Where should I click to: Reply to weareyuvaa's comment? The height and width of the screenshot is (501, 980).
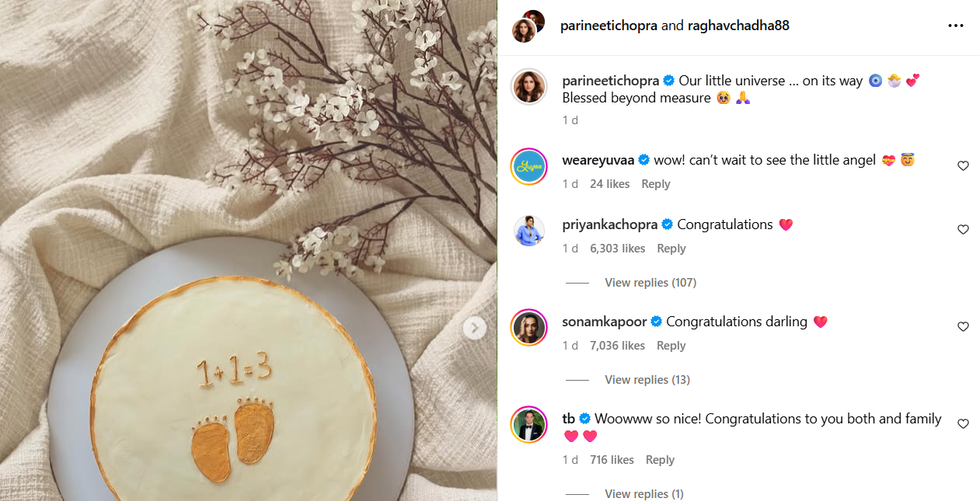coord(655,184)
